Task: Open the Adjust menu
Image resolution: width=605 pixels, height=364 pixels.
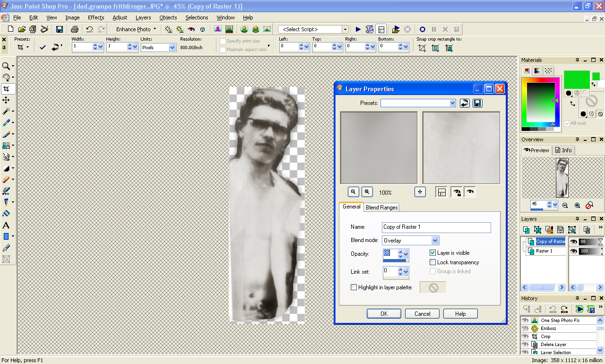Action: 120,17
